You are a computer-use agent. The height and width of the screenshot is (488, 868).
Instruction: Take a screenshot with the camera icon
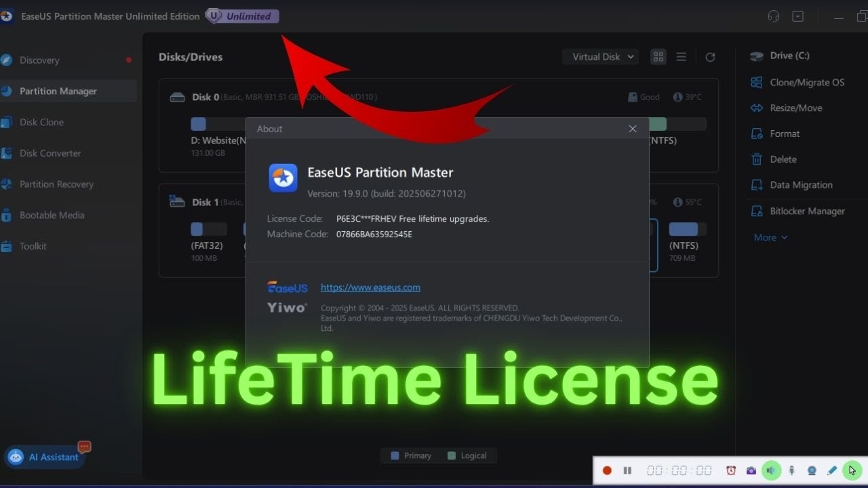point(751,470)
